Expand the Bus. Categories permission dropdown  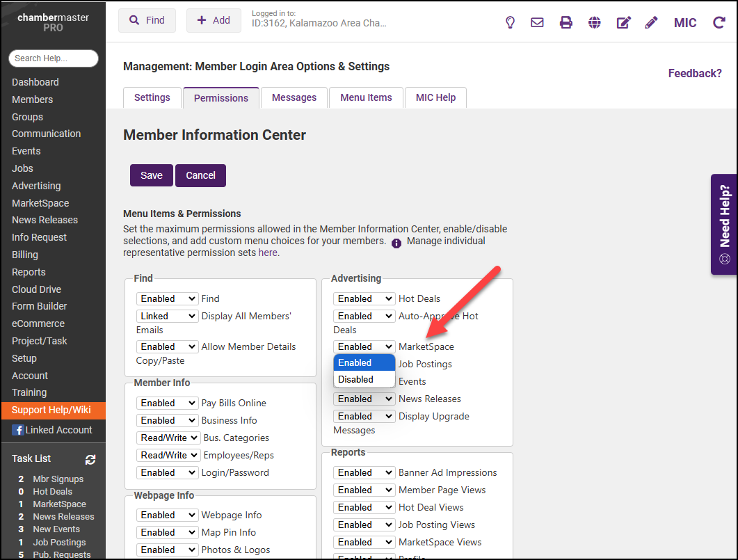click(x=167, y=438)
